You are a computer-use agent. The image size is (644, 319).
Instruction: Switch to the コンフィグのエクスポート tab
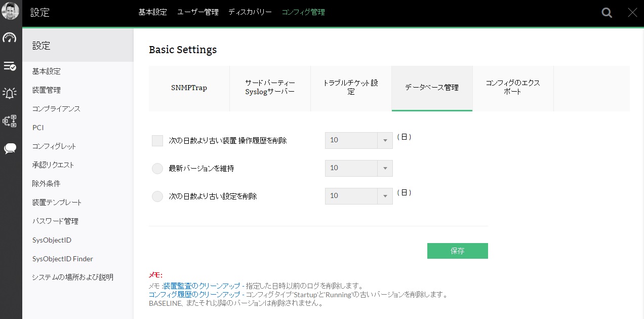click(513, 88)
